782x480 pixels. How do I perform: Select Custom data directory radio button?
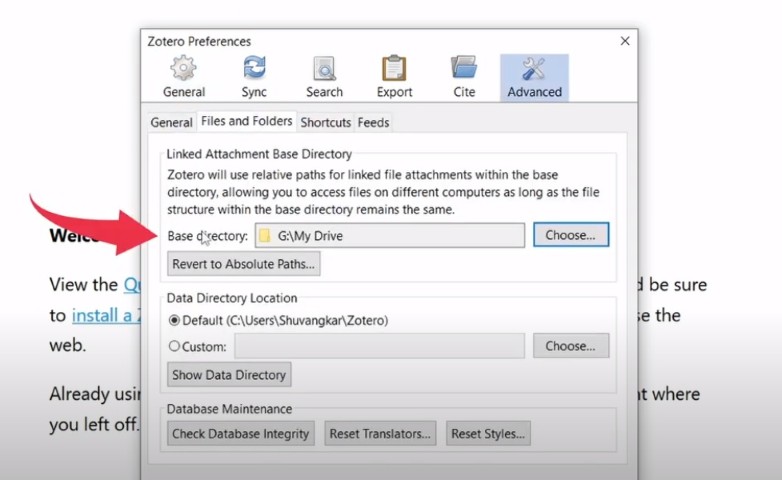(175, 347)
